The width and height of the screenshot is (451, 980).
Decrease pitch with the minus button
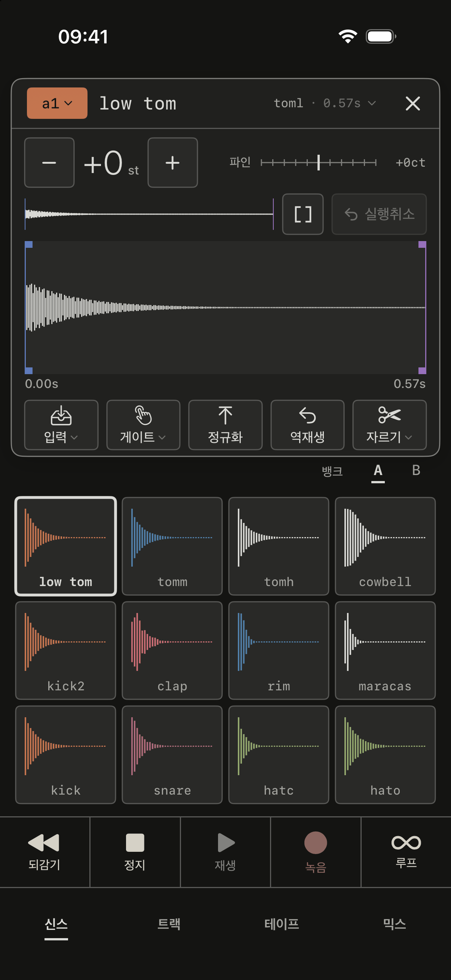pos(49,163)
